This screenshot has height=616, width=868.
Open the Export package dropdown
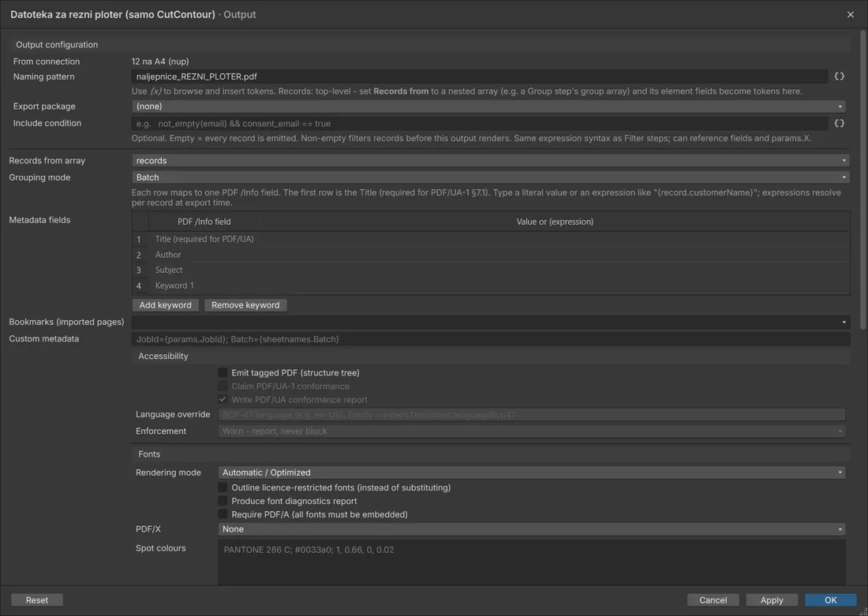point(488,106)
